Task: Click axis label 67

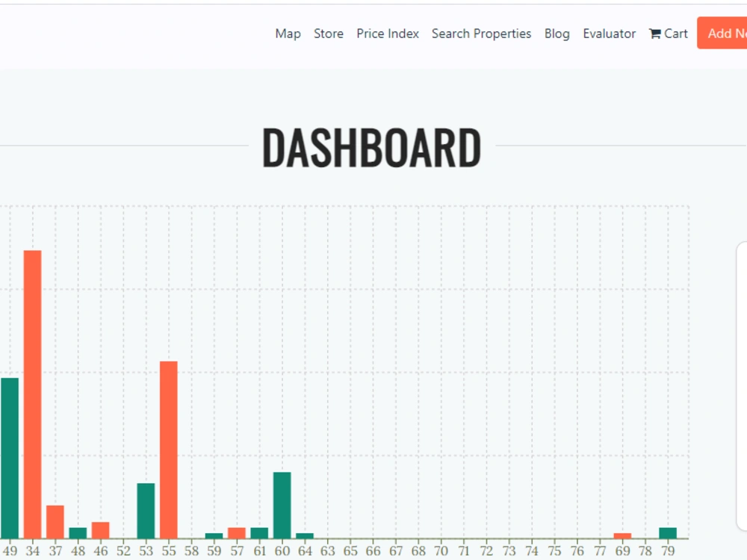Action: point(395,551)
